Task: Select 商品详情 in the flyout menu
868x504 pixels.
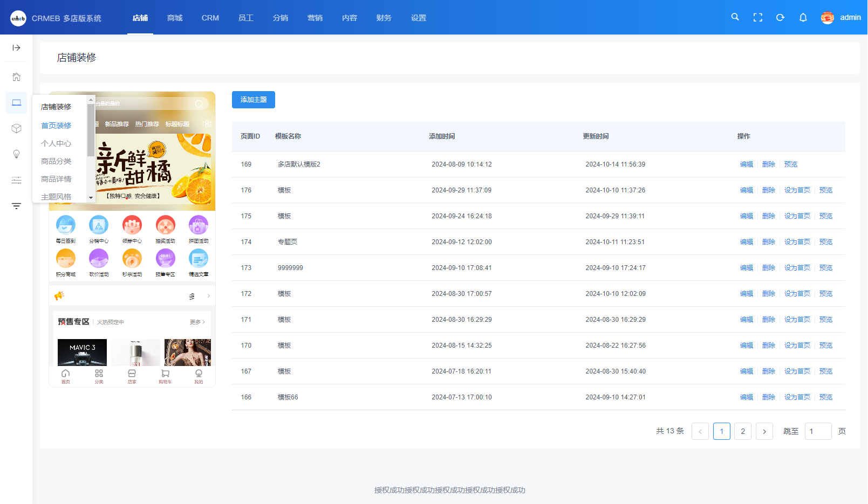Action: coord(56,179)
